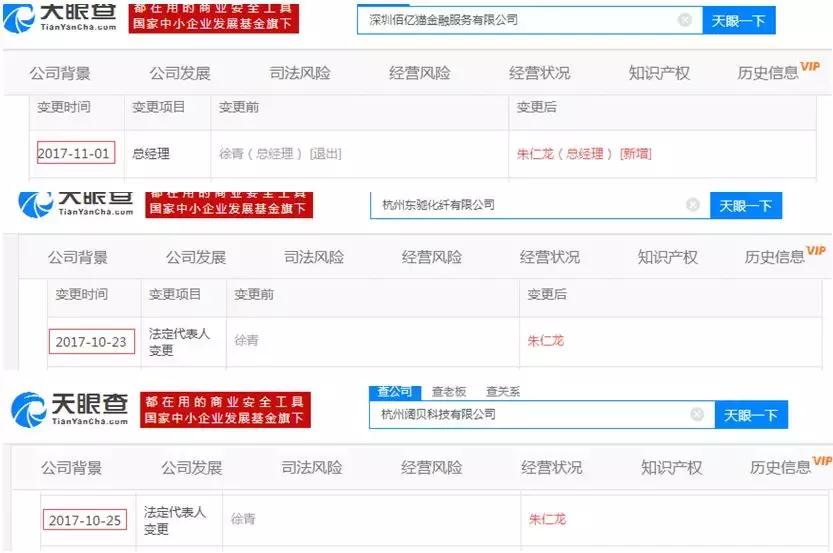The image size is (833, 553).
Task: Click 徐青（总经理）[退出] entry
Action: [280, 154]
